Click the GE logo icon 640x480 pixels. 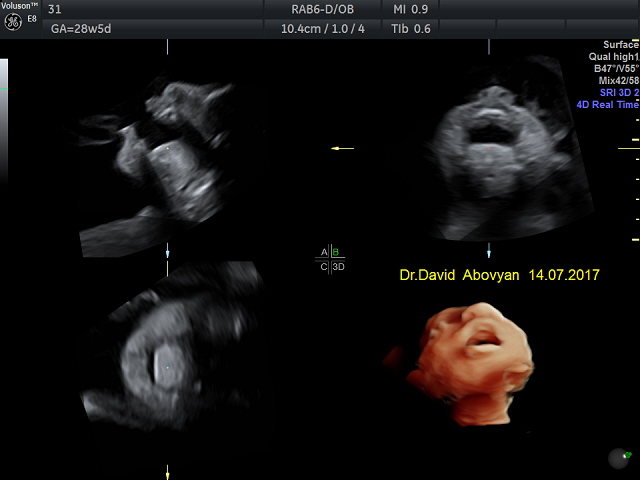(x=13, y=22)
